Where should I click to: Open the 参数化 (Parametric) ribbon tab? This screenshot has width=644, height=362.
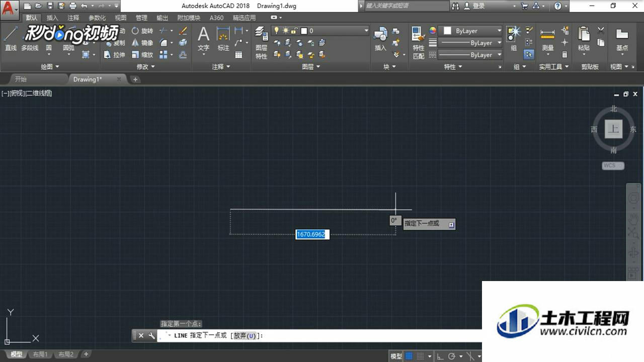[x=97, y=18]
